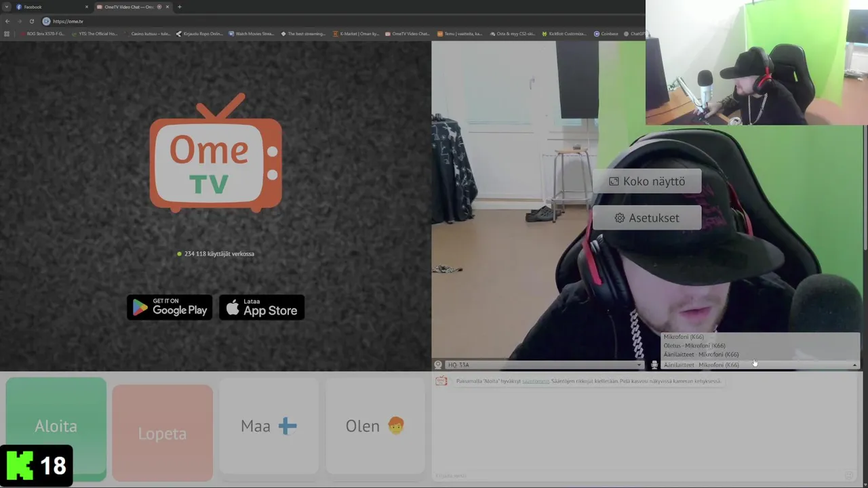Reload the ome.tv page

tap(31, 21)
